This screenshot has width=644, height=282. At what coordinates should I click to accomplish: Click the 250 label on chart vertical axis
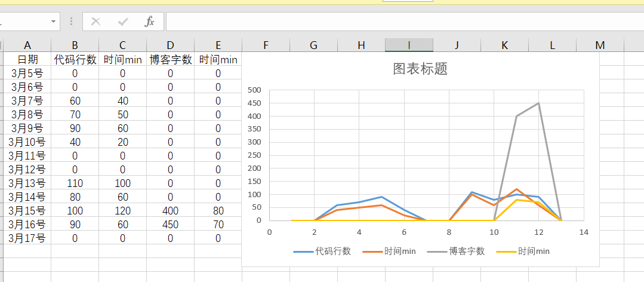coord(255,155)
